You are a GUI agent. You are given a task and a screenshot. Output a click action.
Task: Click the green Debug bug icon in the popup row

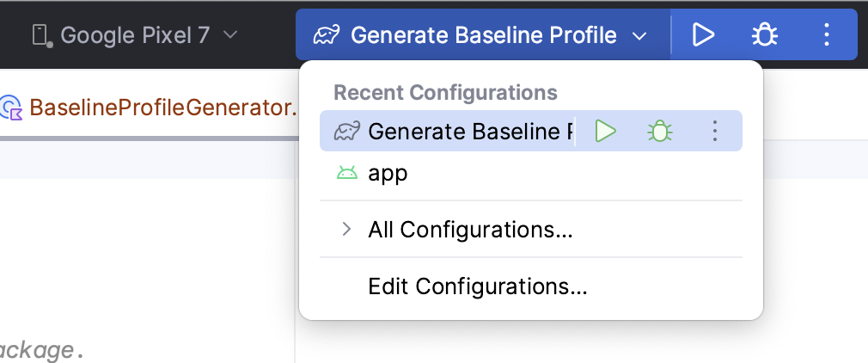click(660, 132)
